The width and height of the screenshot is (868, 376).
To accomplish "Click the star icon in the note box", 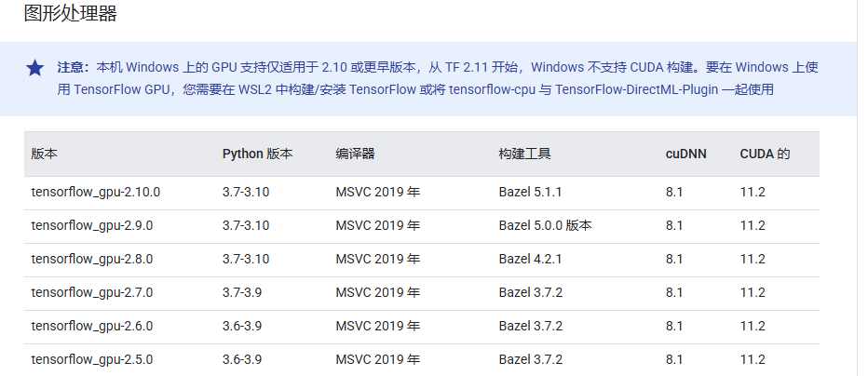I will coord(34,68).
